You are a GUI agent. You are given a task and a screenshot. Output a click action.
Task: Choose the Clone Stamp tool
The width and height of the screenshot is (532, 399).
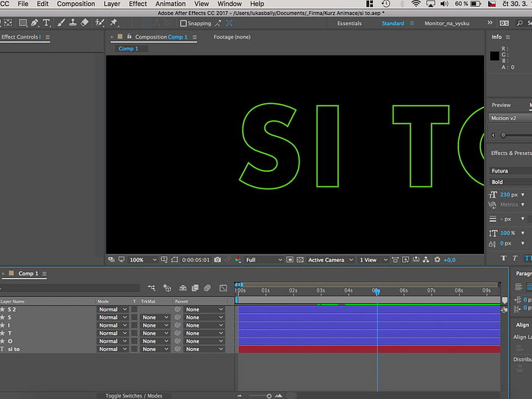coord(72,23)
